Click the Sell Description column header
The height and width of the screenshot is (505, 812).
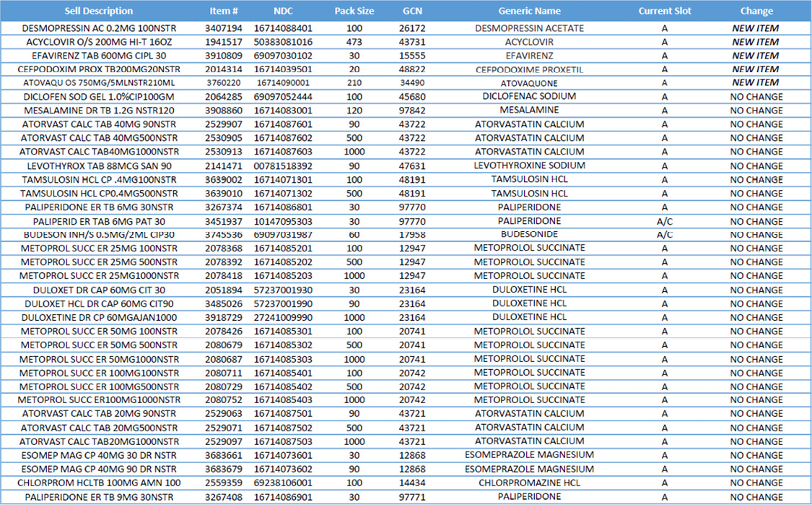(98, 11)
